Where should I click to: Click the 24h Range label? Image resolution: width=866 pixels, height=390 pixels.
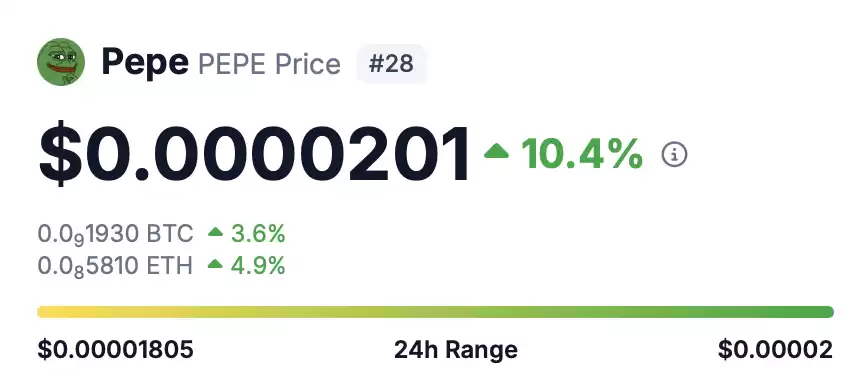tap(456, 350)
